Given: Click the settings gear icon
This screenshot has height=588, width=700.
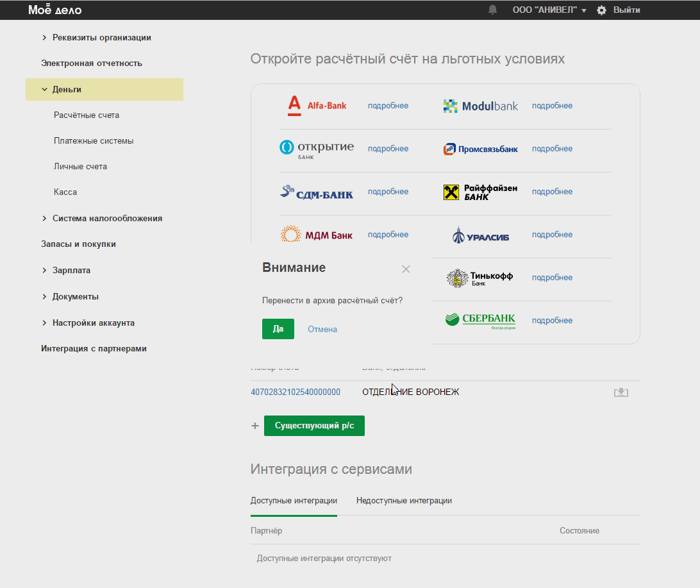Looking at the screenshot, I should 601,10.
